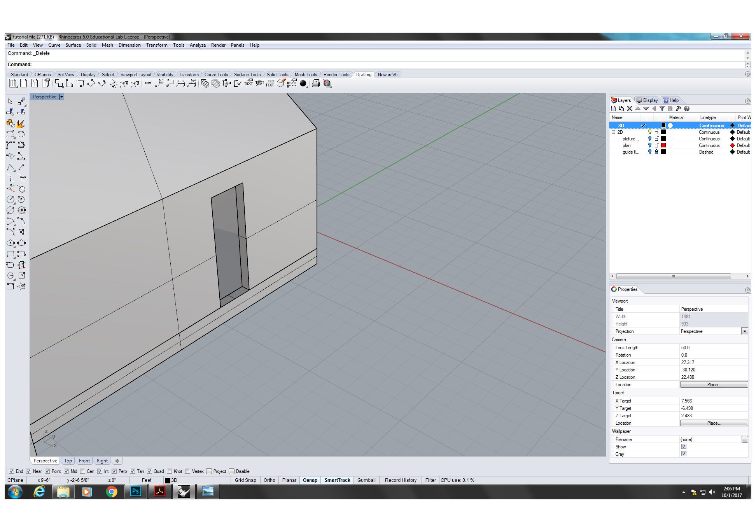Screen dimensions: 756x532
Task: Toggle Ortho in status bar
Action: [x=269, y=480]
